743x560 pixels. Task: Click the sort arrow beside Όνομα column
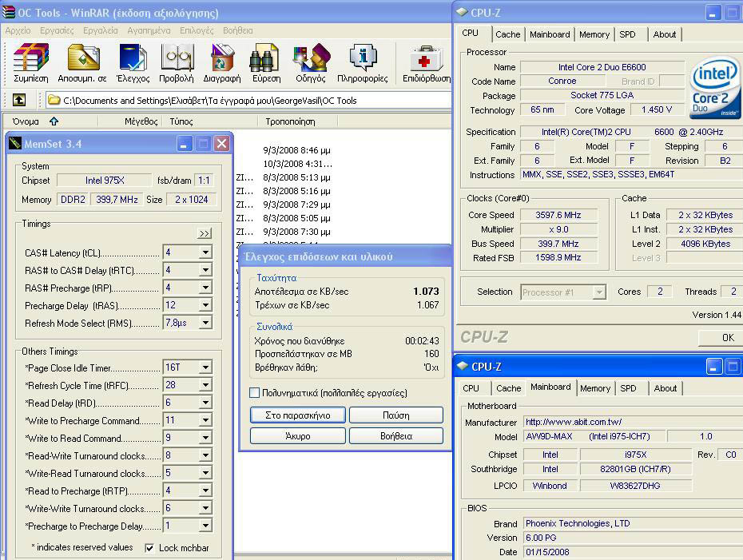coord(54,121)
